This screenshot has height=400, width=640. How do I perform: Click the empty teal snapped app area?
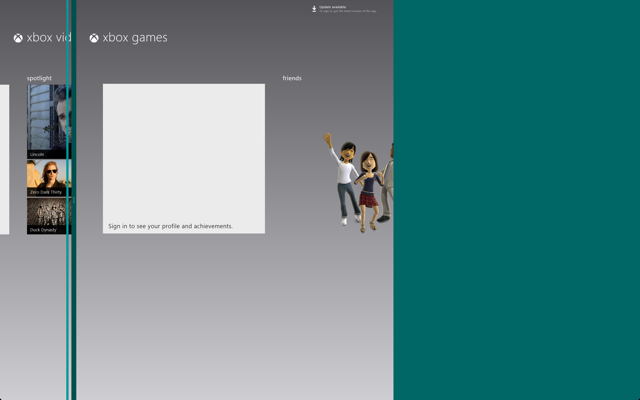click(x=517, y=200)
